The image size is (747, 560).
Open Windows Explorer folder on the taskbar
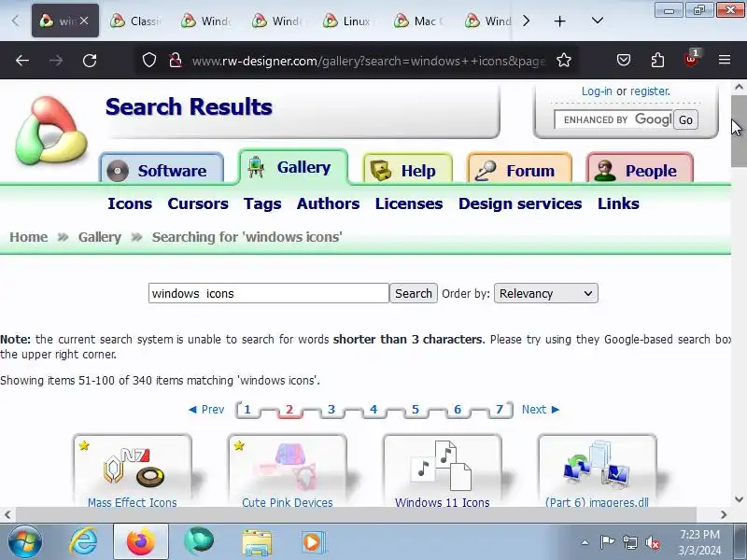tap(257, 542)
